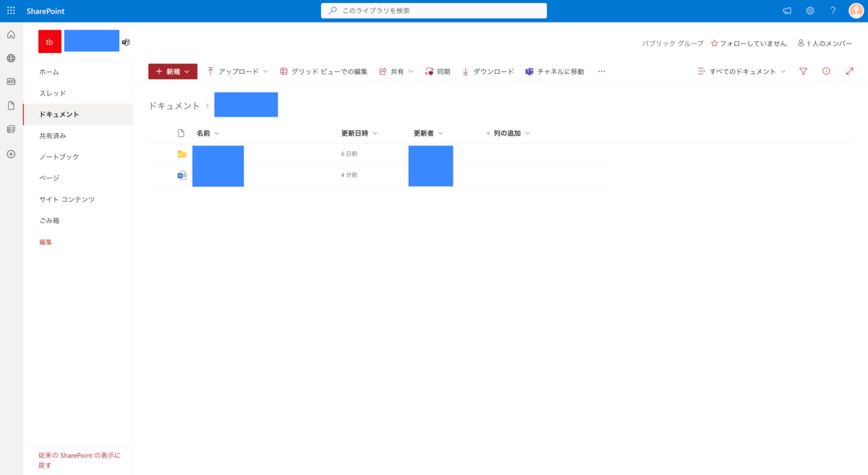Open the app launcher waffle icon
The height and width of the screenshot is (475, 868).
click(x=11, y=11)
